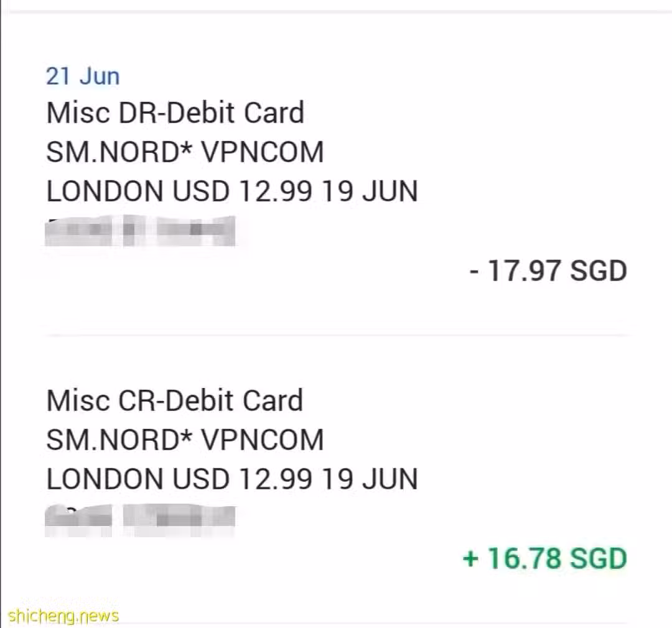Select the 21 Jun date header
Screen dimensions: 672x628
pos(83,76)
